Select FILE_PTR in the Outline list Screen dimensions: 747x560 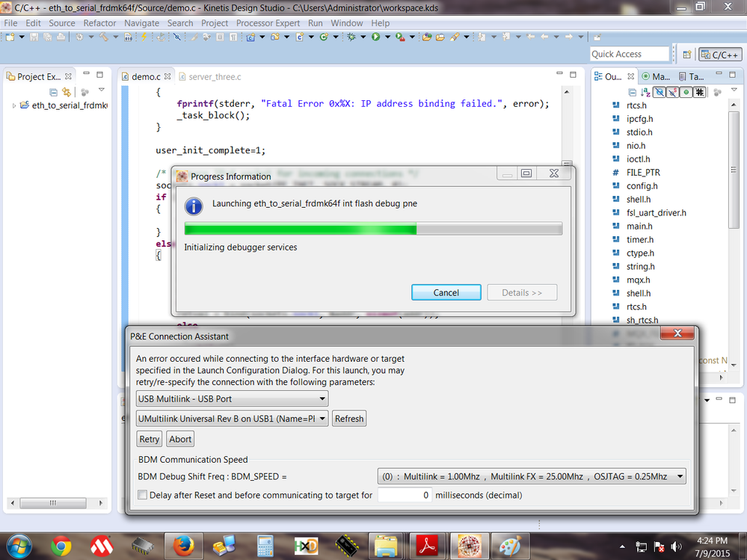pos(642,173)
